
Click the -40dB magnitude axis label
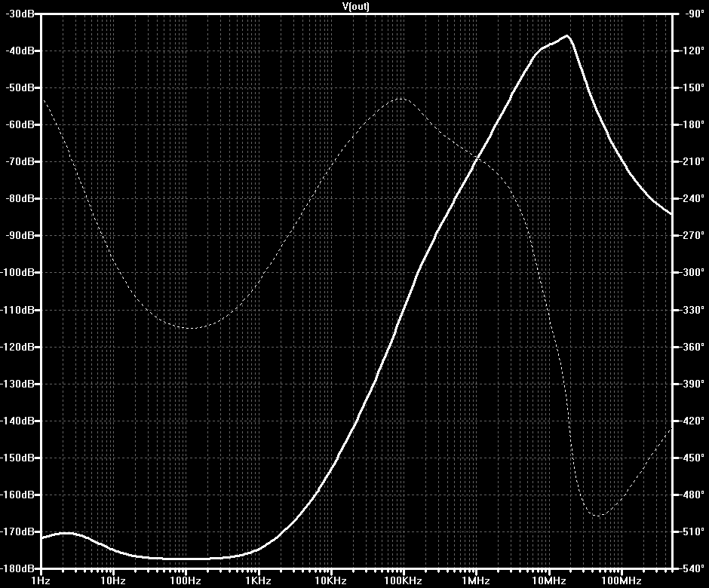[x=19, y=51]
